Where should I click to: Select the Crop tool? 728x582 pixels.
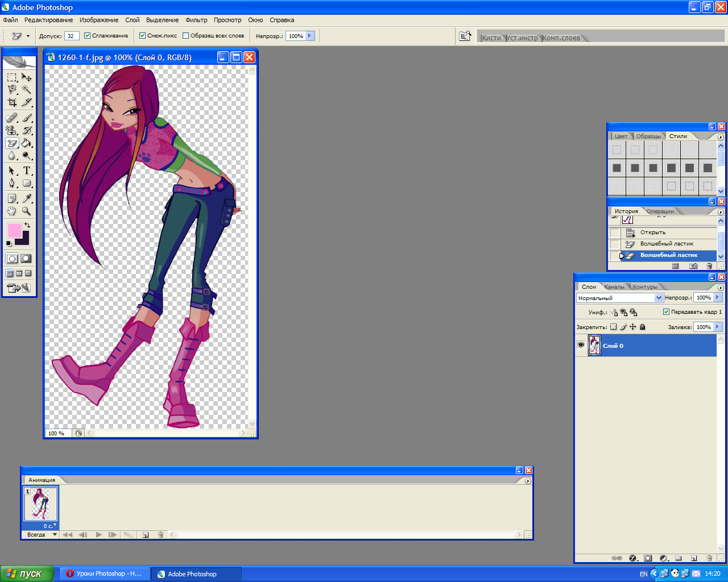(12, 102)
